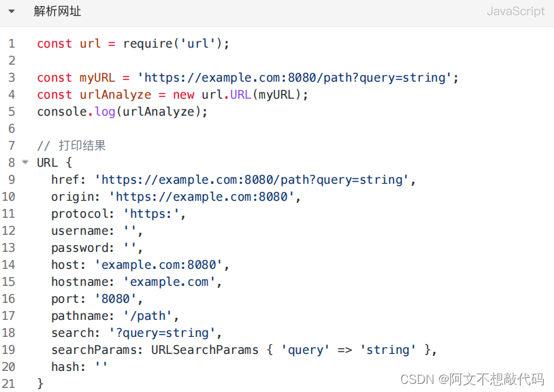
Task: Click the port: '8080' line
Action: pyautogui.click(x=97, y=298)
